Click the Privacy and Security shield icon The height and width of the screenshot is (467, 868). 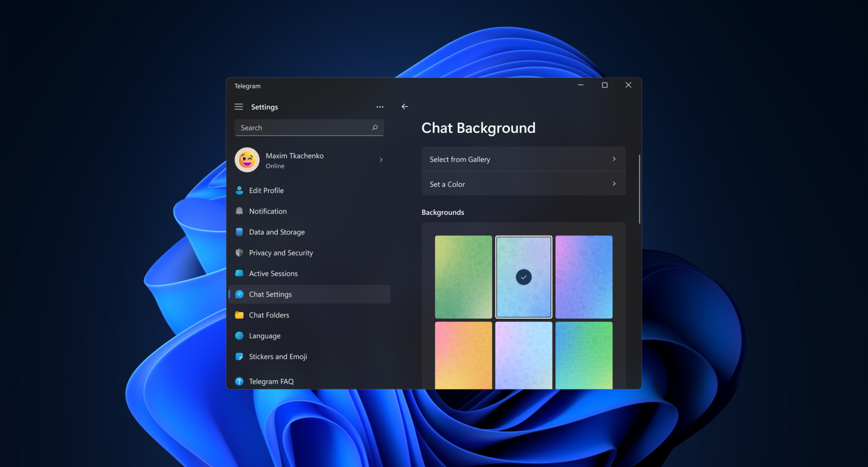(239, 253)
